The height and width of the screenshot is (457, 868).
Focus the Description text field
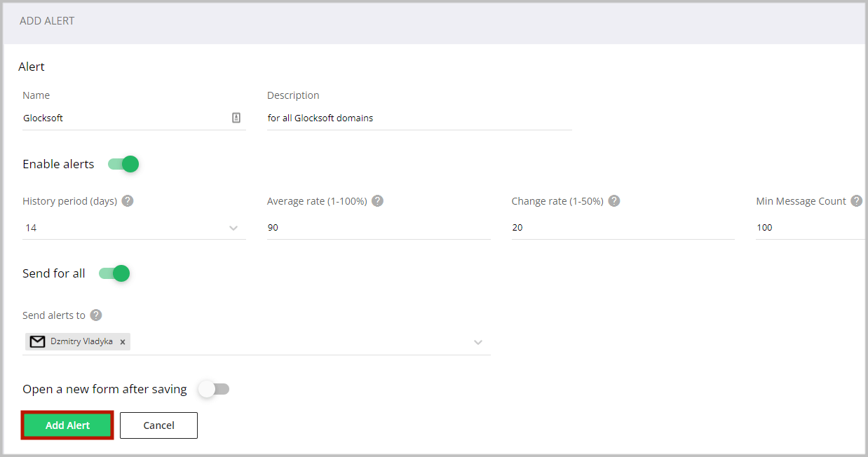pos(419,118)
